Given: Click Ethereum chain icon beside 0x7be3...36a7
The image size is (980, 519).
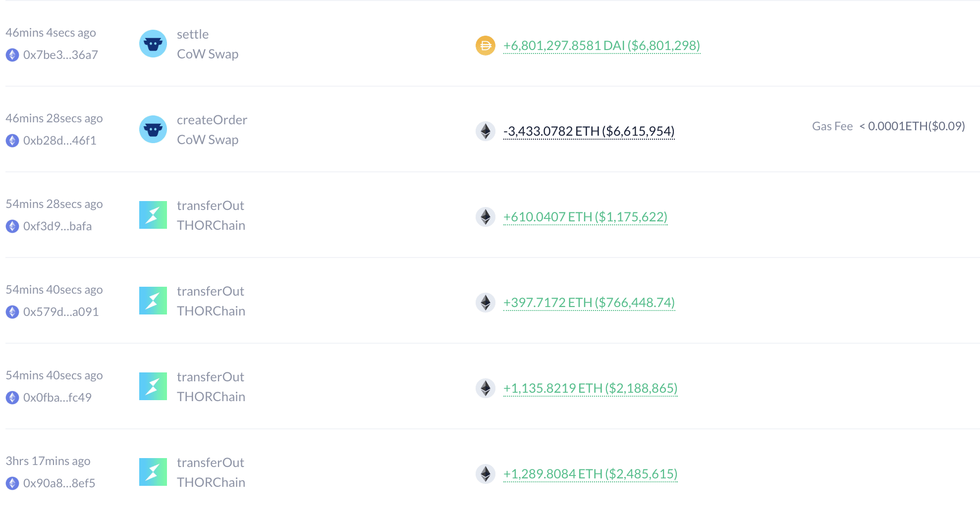Looking at the screenshot, I should (12, 55).
